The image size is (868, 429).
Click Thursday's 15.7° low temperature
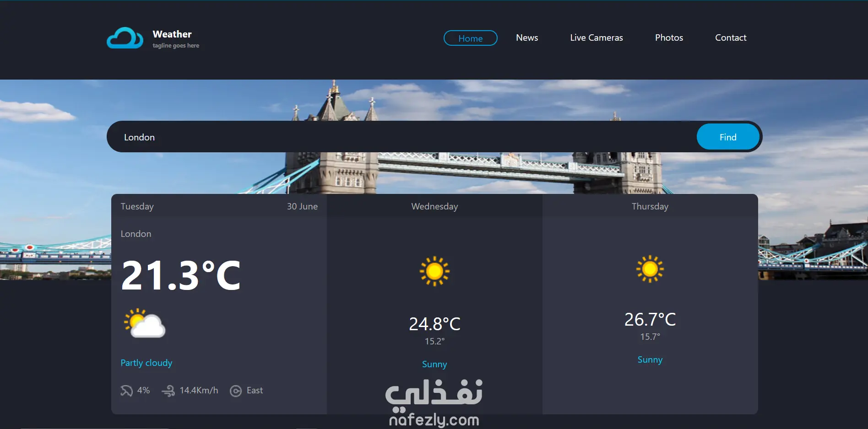pyautogui.click(x=650, y=337)
